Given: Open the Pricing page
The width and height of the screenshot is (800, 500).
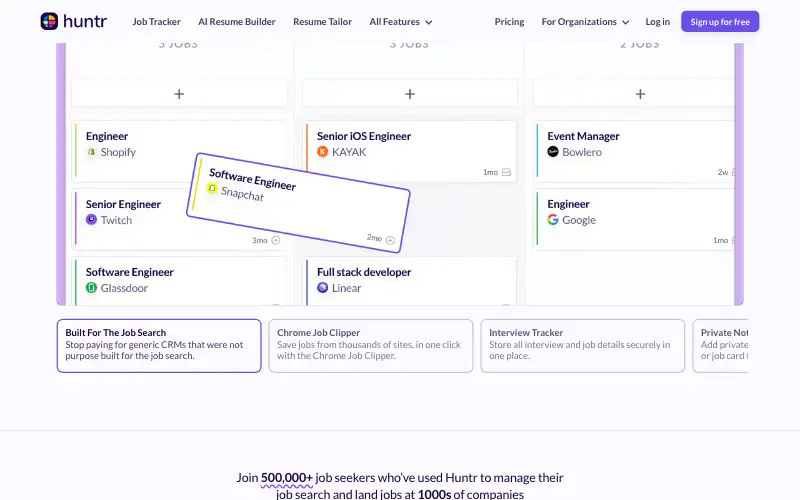Looking at the screenshot, I should 509,22.
